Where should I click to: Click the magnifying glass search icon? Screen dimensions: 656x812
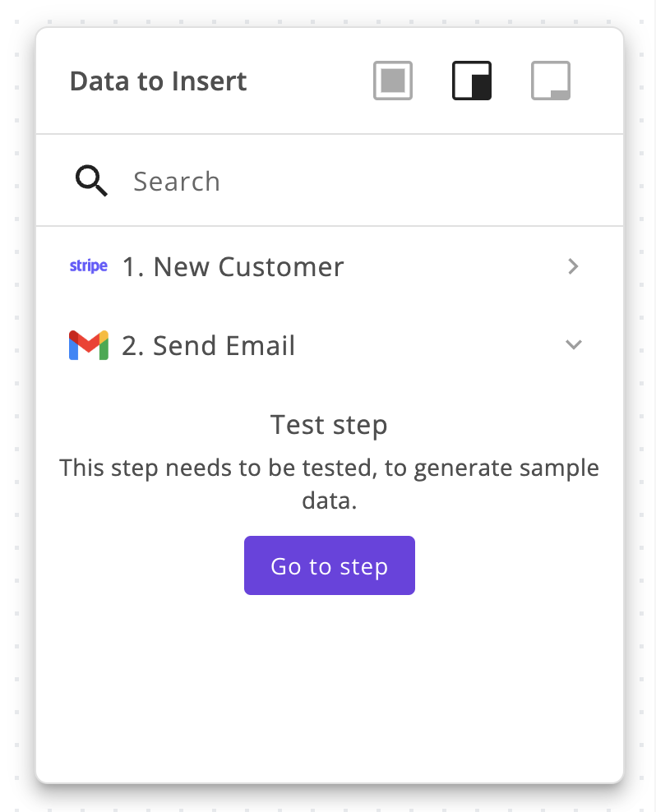90,180
